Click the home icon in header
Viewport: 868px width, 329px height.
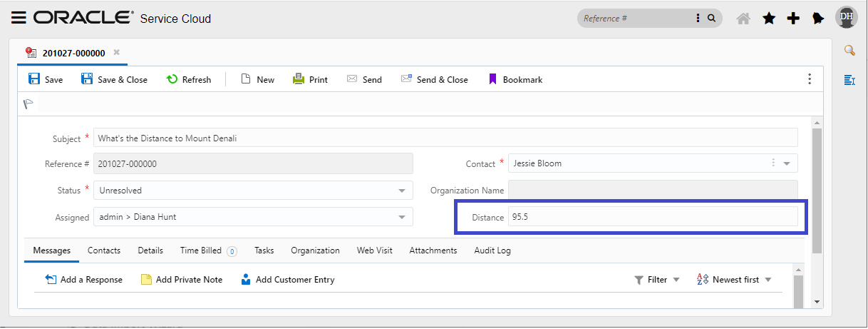(x=743, y=19)
